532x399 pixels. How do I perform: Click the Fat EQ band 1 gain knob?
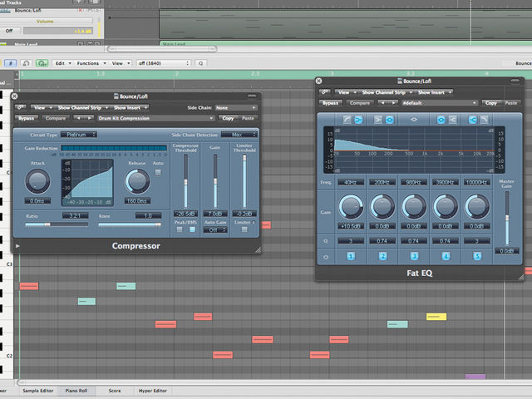351,206
